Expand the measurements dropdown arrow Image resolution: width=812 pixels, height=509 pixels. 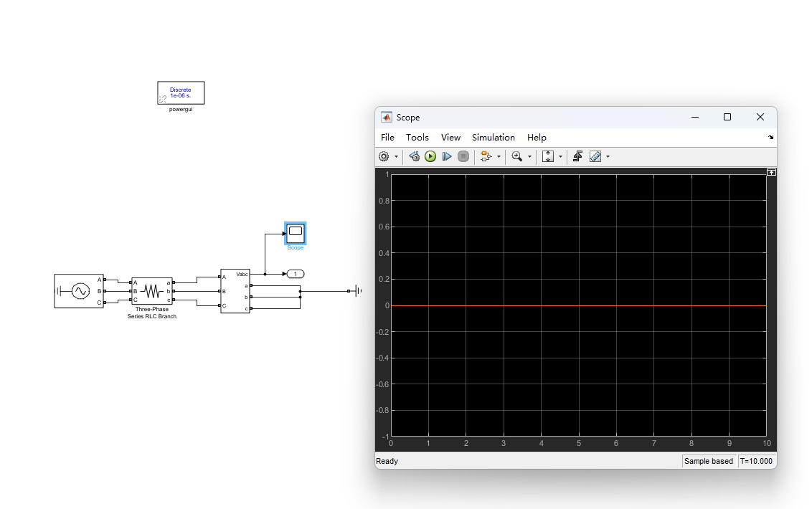(608, 156)
